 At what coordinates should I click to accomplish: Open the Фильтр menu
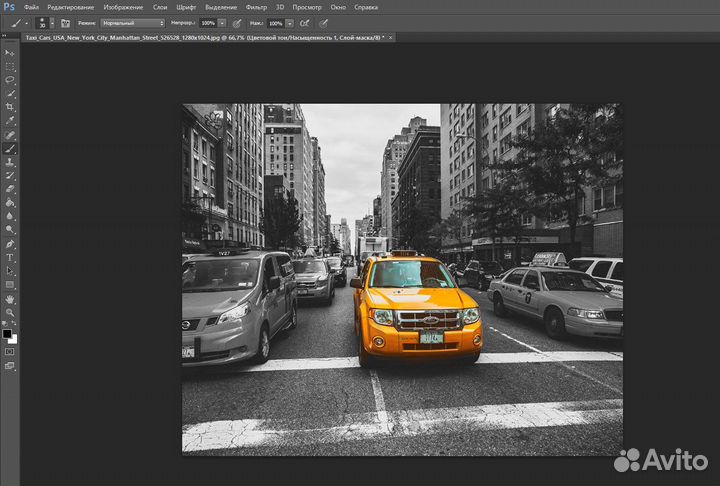point(257,7)
